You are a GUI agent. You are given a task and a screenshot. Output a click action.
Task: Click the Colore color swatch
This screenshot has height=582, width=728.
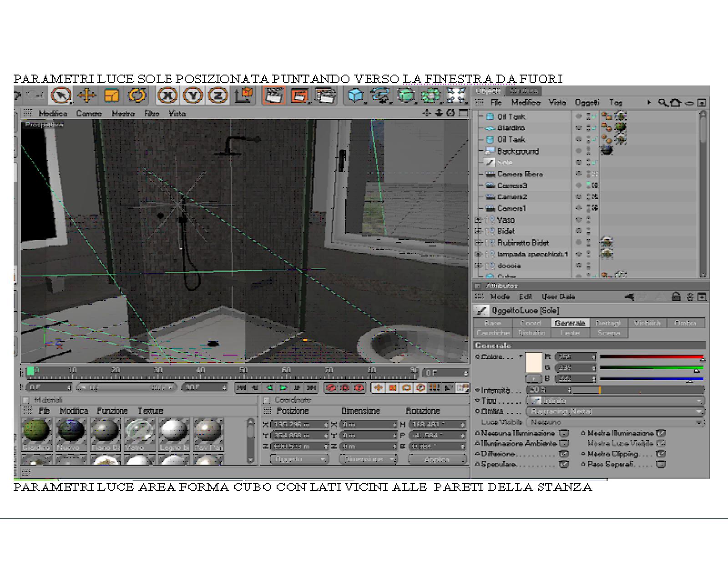click(534, 362)
